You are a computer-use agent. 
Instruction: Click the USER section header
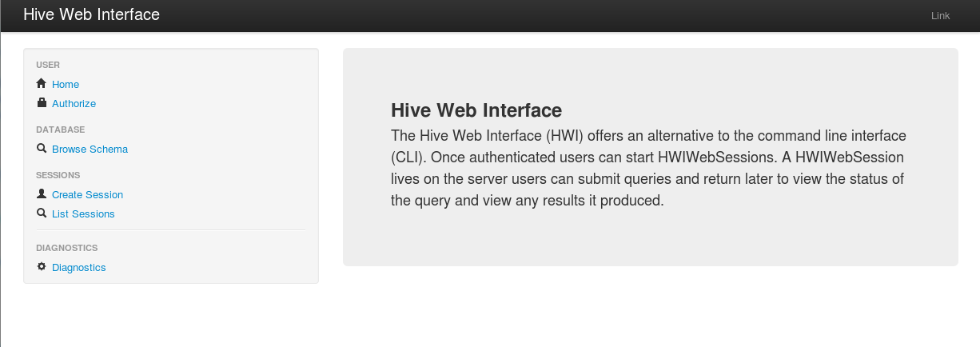[48, 65]
